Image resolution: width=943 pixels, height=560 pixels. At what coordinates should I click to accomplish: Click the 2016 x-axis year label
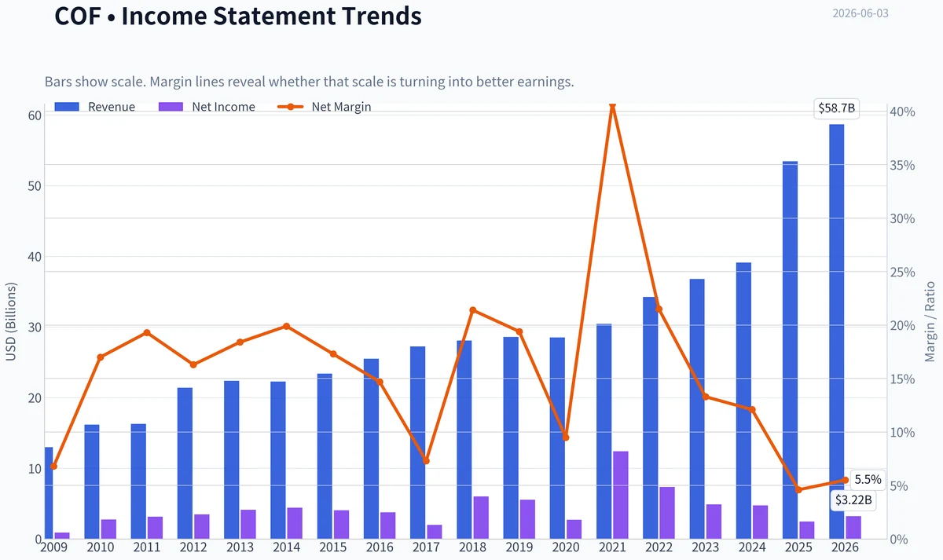tap(380, 547)
